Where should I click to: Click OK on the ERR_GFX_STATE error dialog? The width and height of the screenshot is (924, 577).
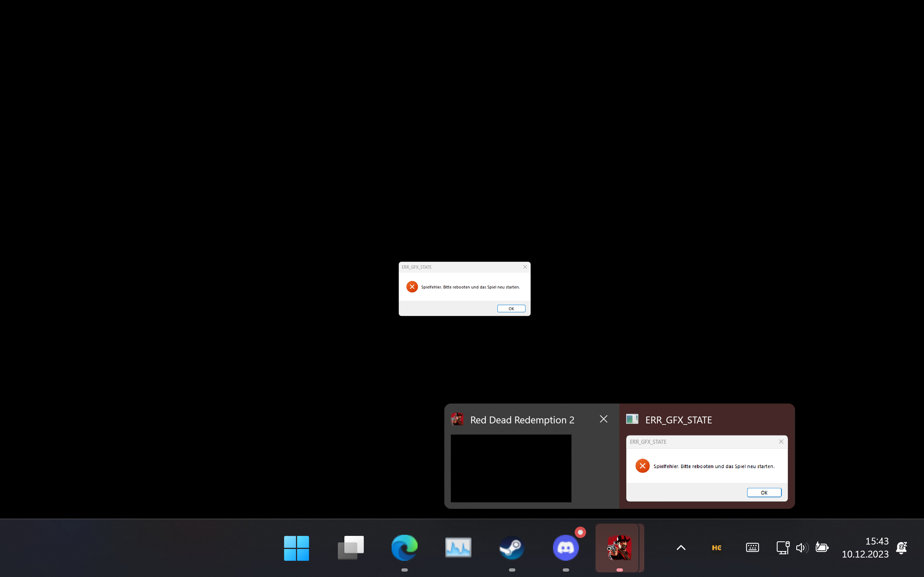[511, 308]
